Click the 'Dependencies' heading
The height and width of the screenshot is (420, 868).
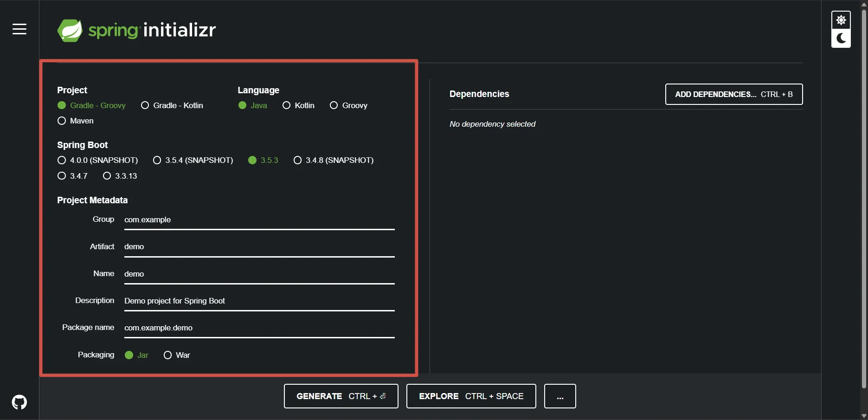tap(479, 94)
